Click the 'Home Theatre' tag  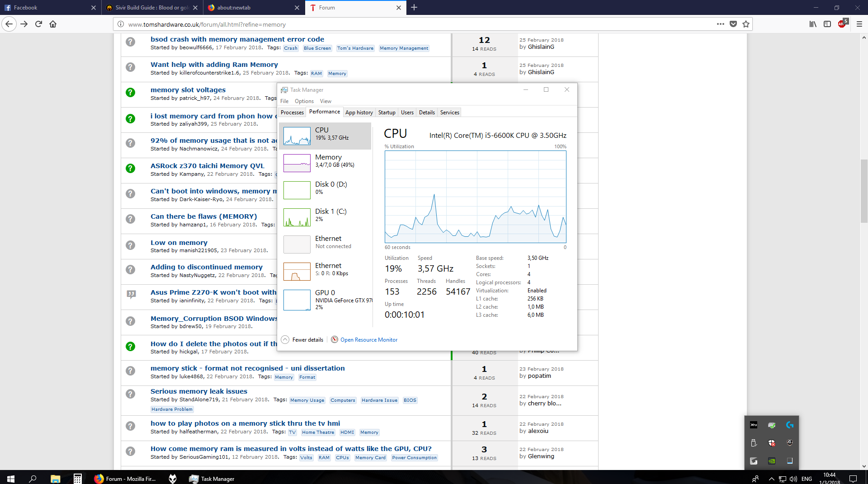coord(318,432)
